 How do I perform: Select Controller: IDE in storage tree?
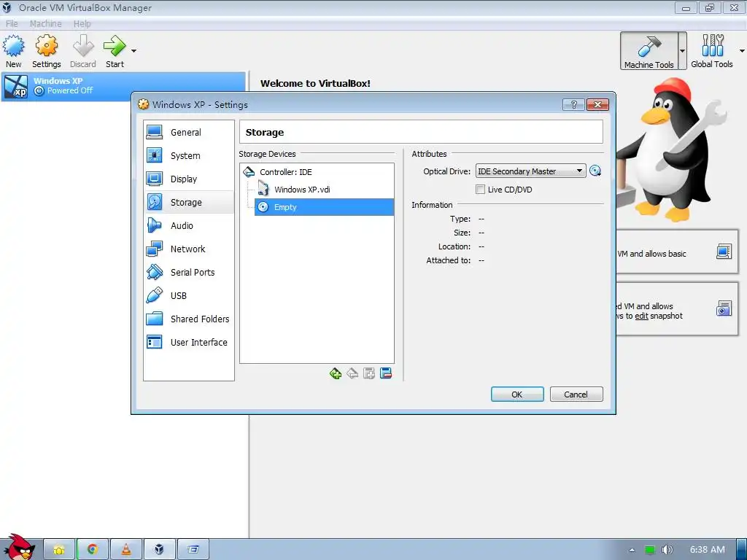pyautogui.click(x=317, y=172)
